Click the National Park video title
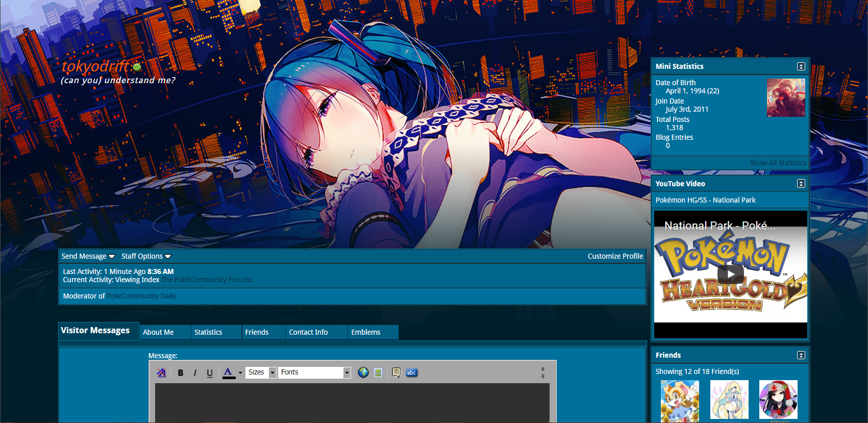Viewport: 868px width, 423px height. (720, 226)
